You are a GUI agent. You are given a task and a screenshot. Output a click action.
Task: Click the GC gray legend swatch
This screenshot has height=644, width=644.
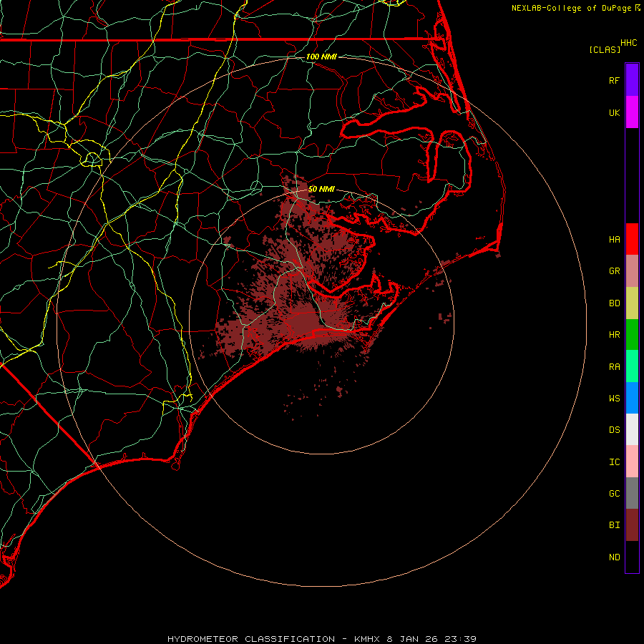click(x=632, y=493)
